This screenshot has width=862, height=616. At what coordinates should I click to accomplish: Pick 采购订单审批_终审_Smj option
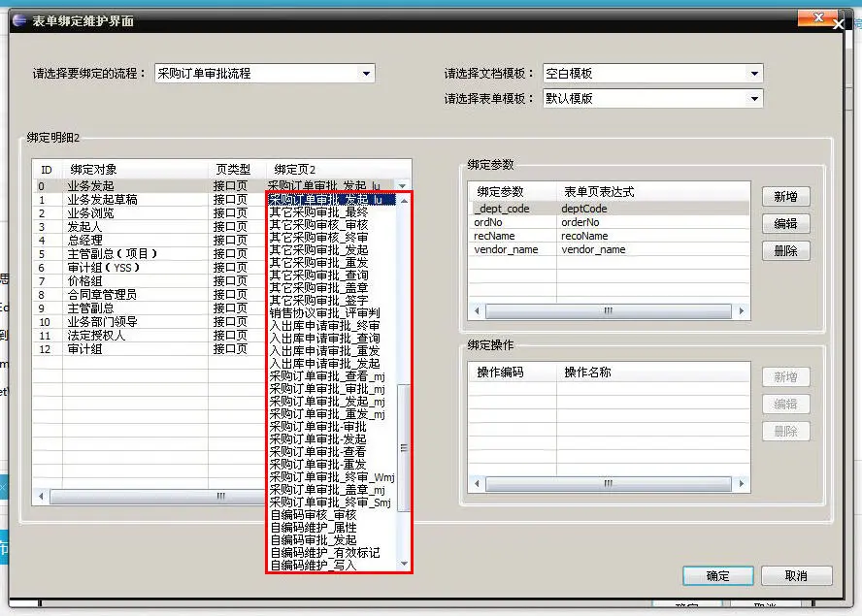330,503
